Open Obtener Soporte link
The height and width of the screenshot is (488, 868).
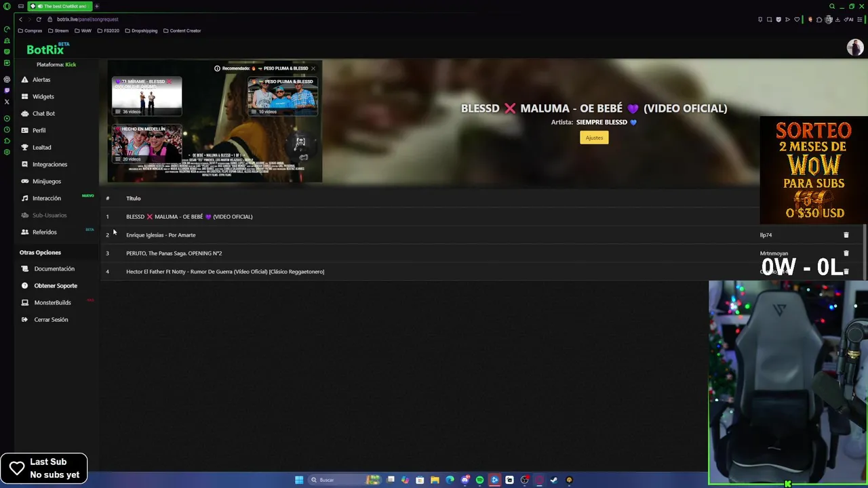coord(56,285)
